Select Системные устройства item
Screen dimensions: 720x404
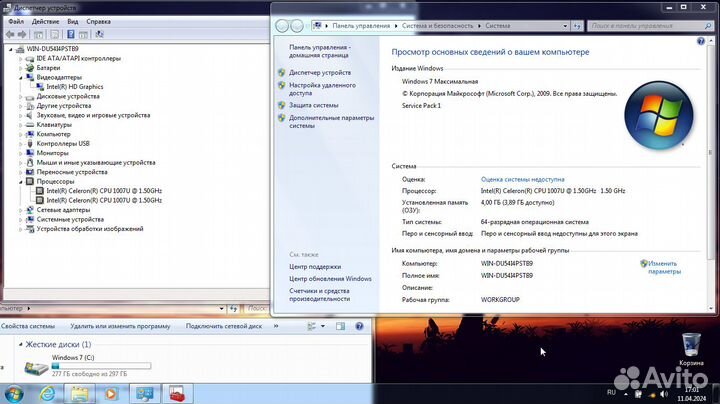70,219
